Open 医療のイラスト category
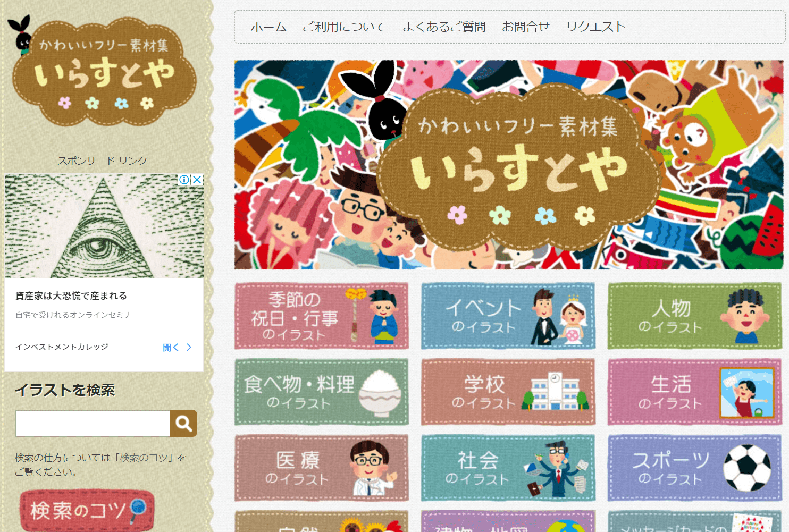This screenshot has height=532, width=789. (322, 468)
